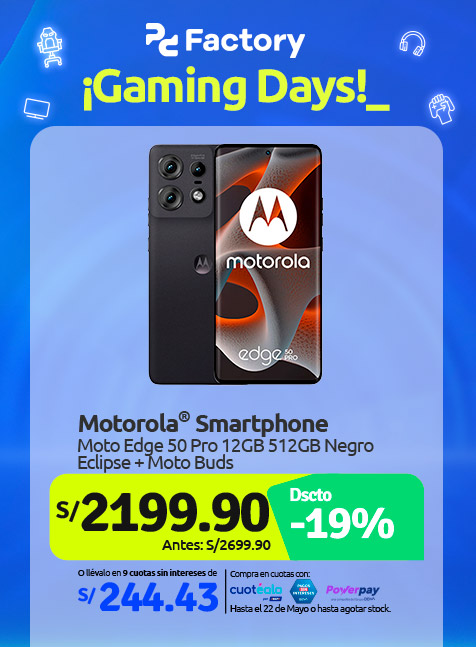476x647 pixels.
Task: Click the gaming chair icon
Action: (x=49, y=47)
